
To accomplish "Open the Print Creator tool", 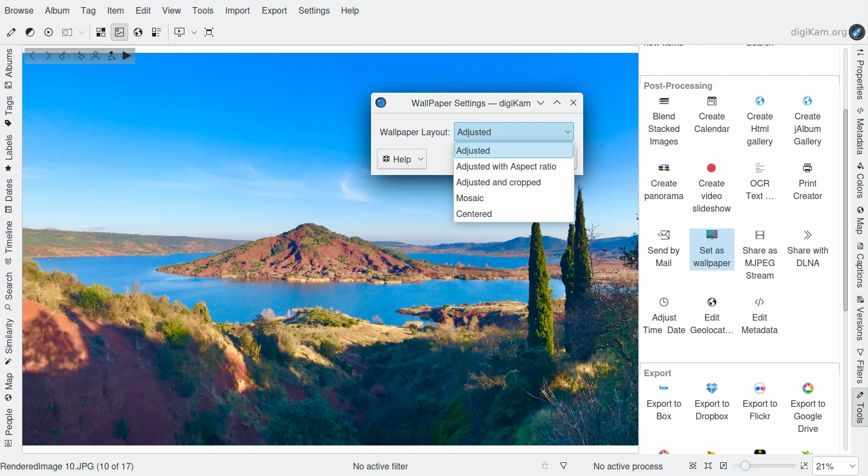I will click(x=807, y=183).
